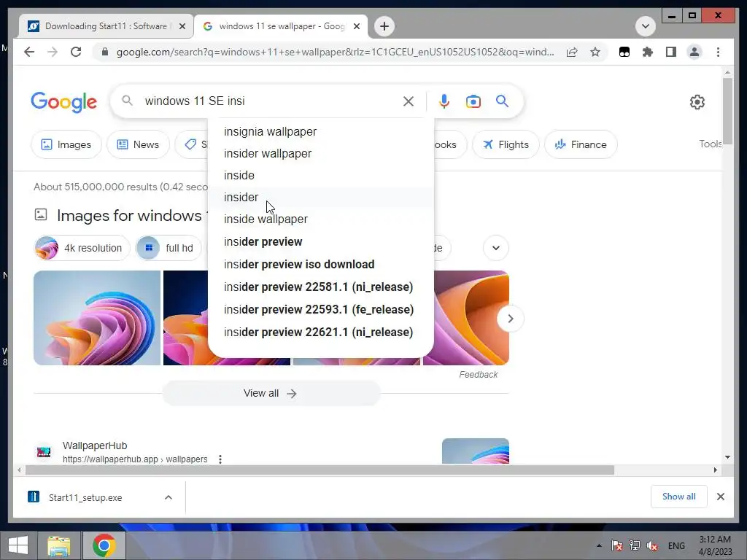This screenshot has width=747, height=560.
Task: Expand more image filter chips
Action: [496, 248]
